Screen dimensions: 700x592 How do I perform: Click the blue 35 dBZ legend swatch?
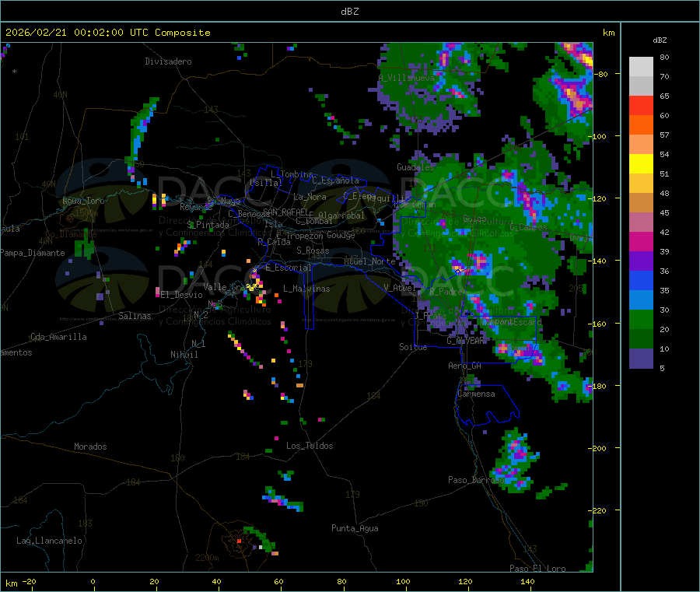(x=641, y=280)
